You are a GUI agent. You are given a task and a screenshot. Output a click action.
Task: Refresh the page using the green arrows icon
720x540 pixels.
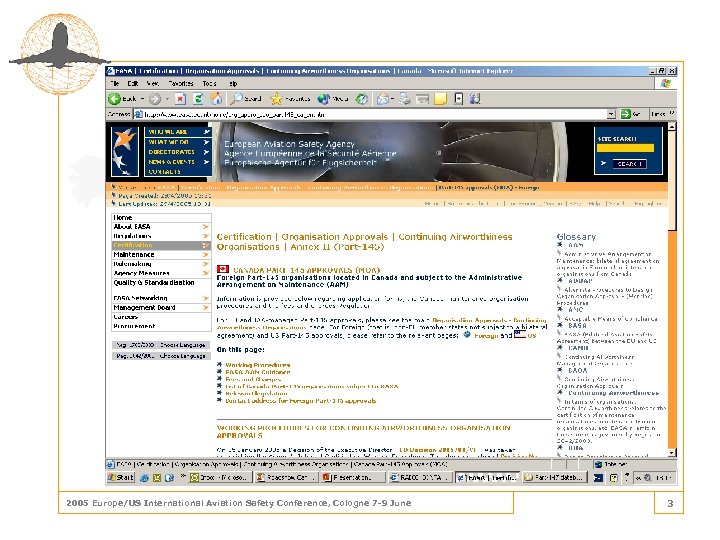tap(198, 99)
